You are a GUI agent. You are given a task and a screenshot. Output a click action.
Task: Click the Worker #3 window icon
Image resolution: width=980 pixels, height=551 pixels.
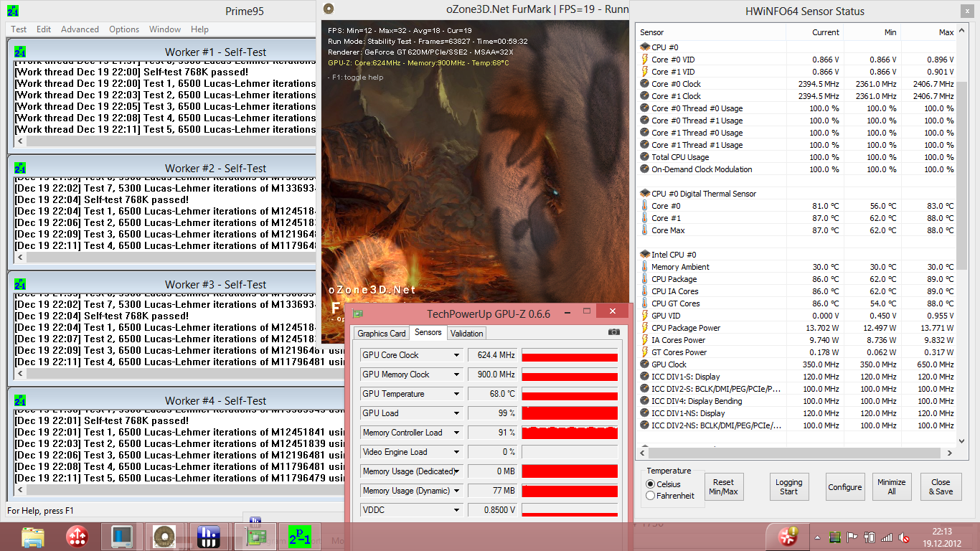coord(20,284)
